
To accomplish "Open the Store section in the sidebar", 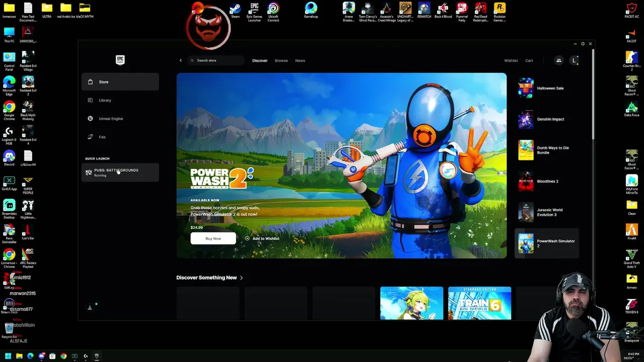I will [120, 82].
